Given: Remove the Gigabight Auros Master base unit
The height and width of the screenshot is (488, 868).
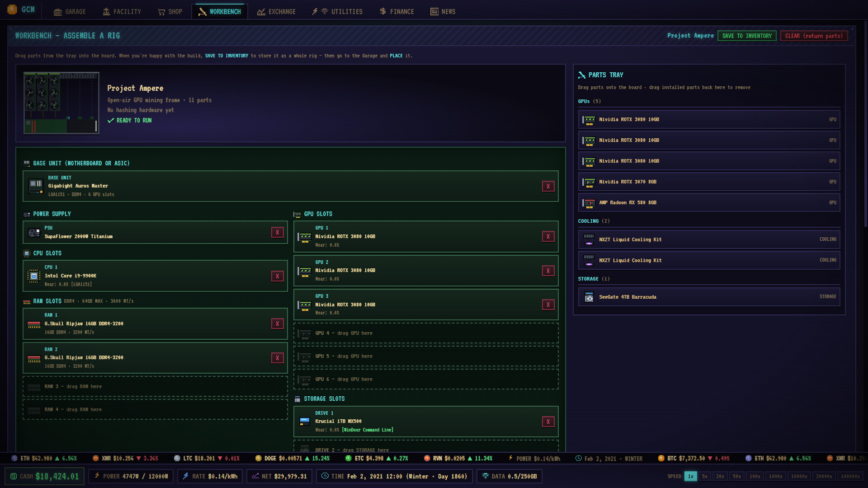Looking at the screenshot, I should (x=548, y=186).
